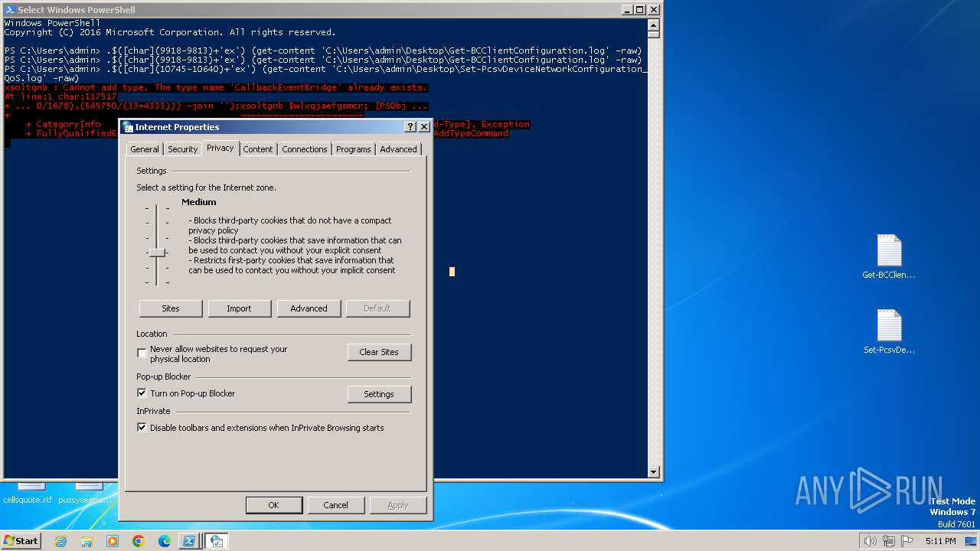The width and height of the screenshot is (980, 551).
Task: Open Microsoft Edge from the taskbar
Action: click(x=165, y=541)
